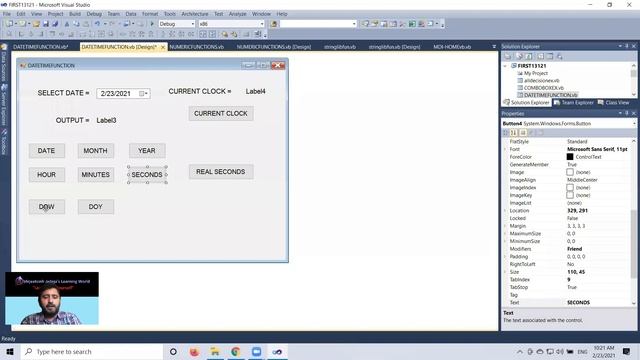Image resolution: width=640 pixels, height=360 pixels.
Task: Select the YEAR button on form
Action: point(147,151)
